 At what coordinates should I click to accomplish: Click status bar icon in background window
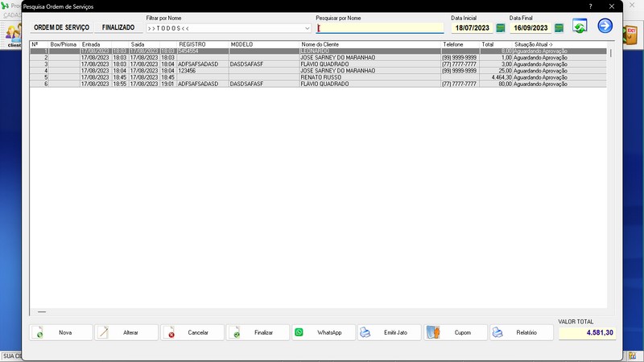632,356
